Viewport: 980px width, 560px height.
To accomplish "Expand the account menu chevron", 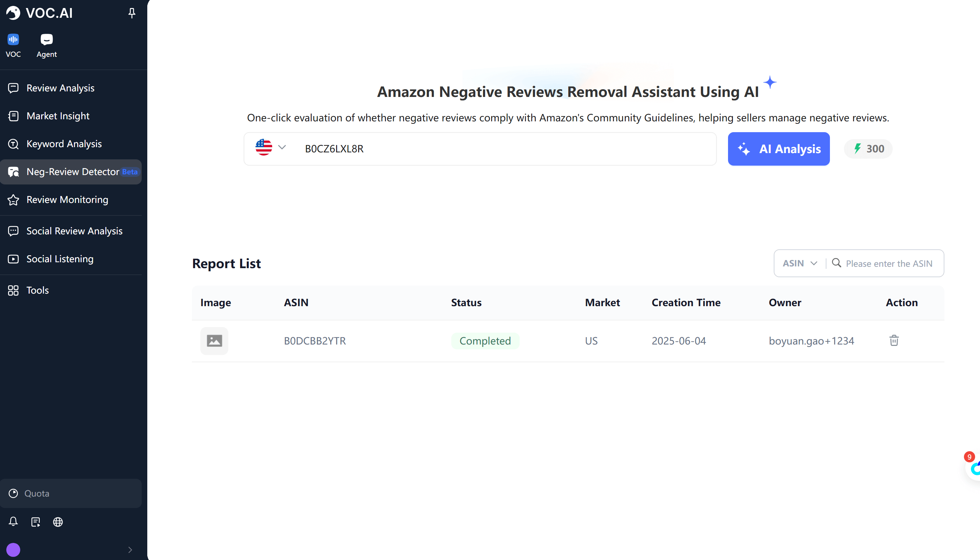I will tap(130, 550).
